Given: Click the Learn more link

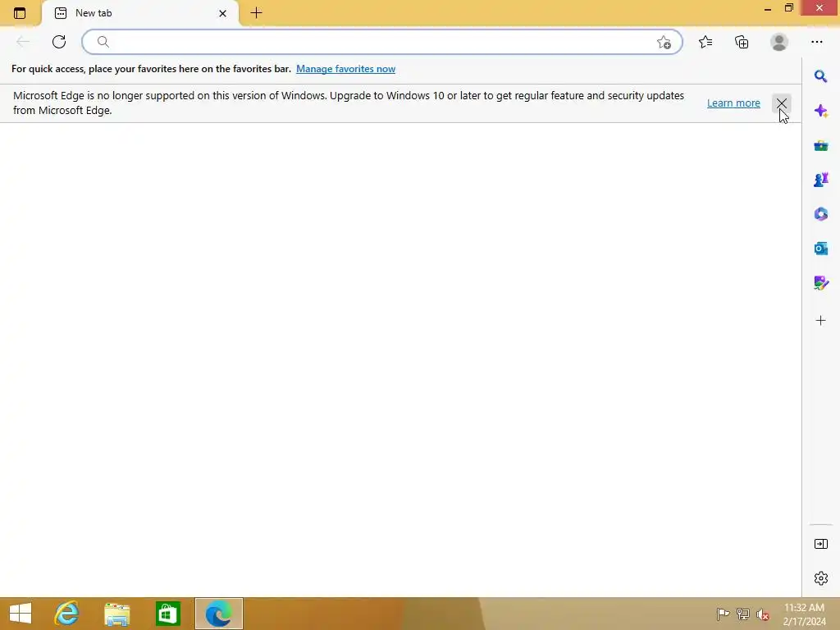Looking at the screenshot, I should pyautogui.click(x=733, y=103).
